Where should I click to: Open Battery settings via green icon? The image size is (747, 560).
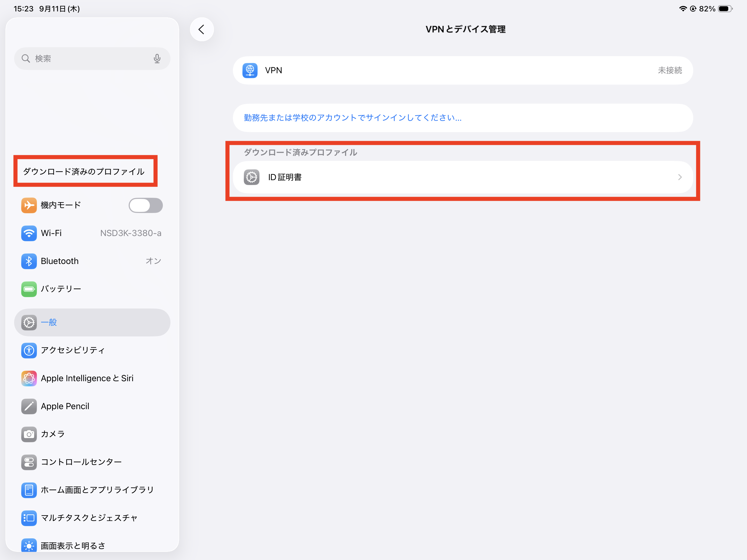coord(29,289)
